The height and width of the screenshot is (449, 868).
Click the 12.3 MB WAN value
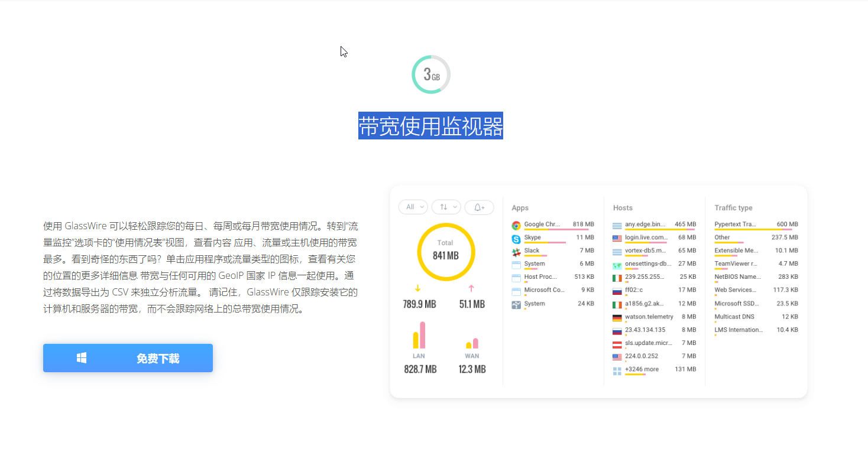(x=472, y=369)
